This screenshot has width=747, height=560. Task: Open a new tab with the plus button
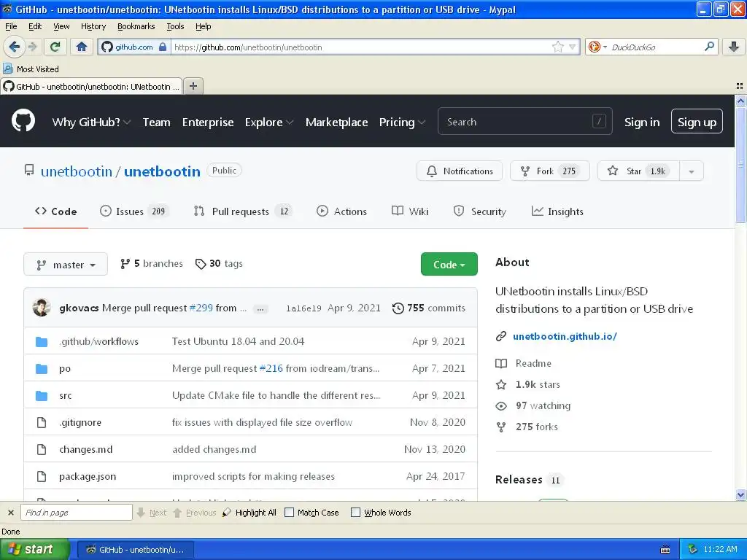tap(193, 86)
